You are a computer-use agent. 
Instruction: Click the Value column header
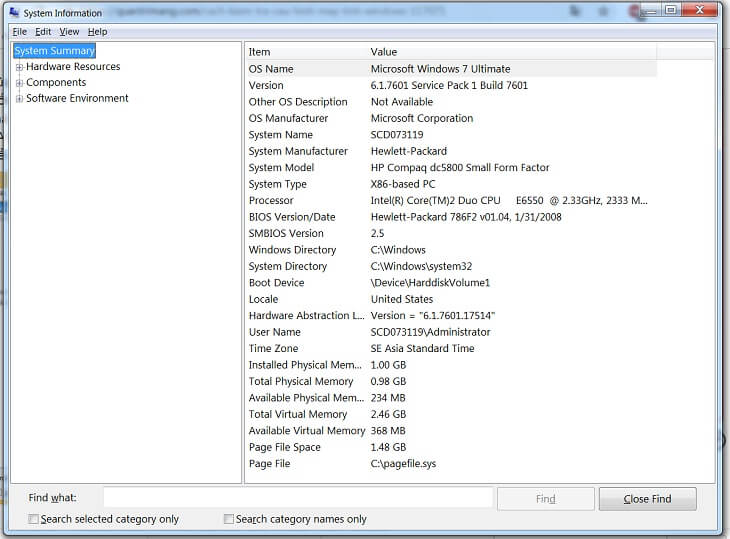pos(511,52)
